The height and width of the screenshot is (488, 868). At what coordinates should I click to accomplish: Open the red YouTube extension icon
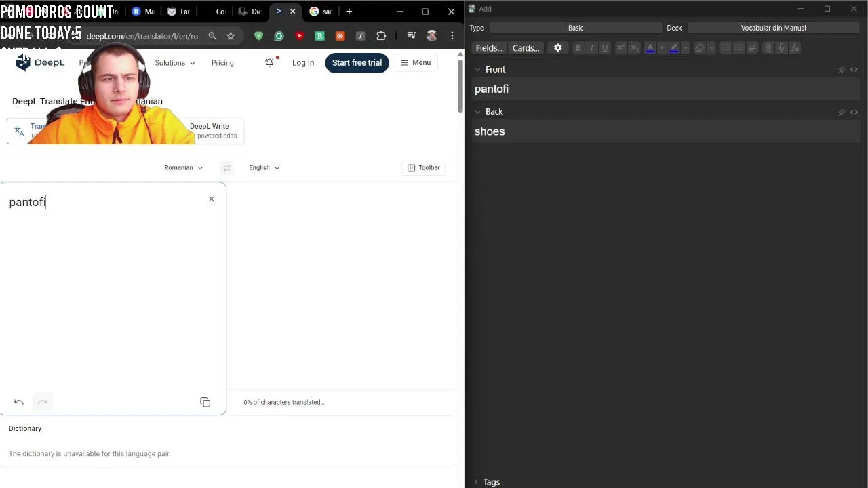coord(299,36)
